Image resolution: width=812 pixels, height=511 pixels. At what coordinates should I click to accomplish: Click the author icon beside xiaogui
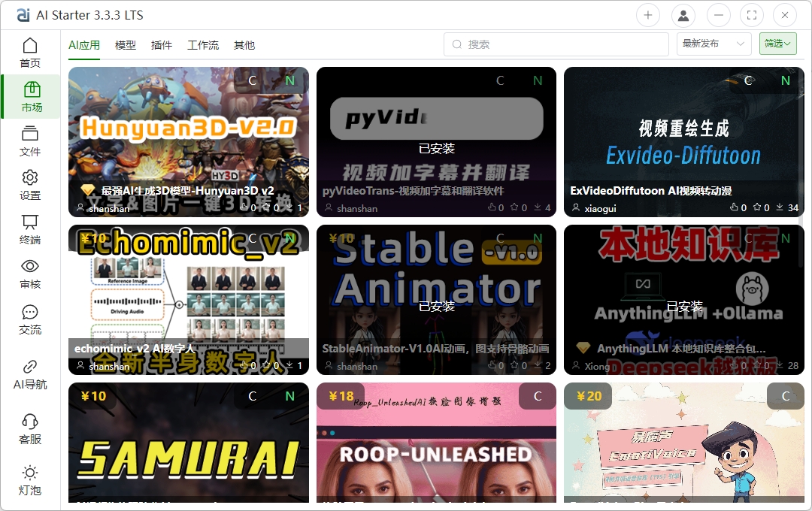[576, 207]
